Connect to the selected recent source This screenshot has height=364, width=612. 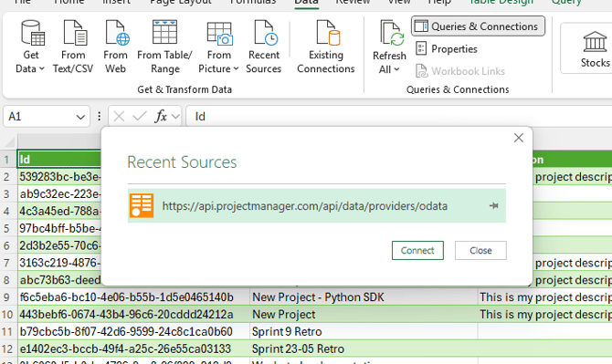click(417, 250)
